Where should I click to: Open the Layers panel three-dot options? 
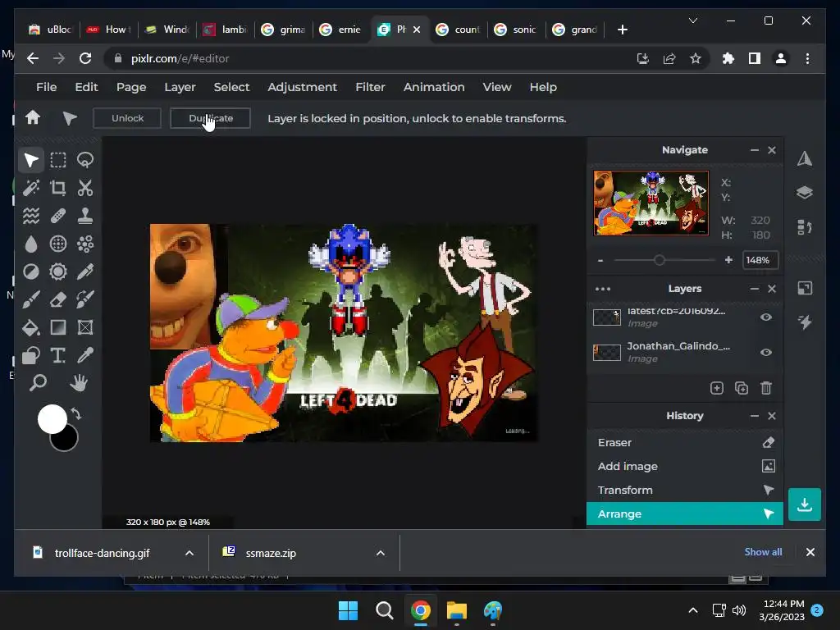pos(603,289)
